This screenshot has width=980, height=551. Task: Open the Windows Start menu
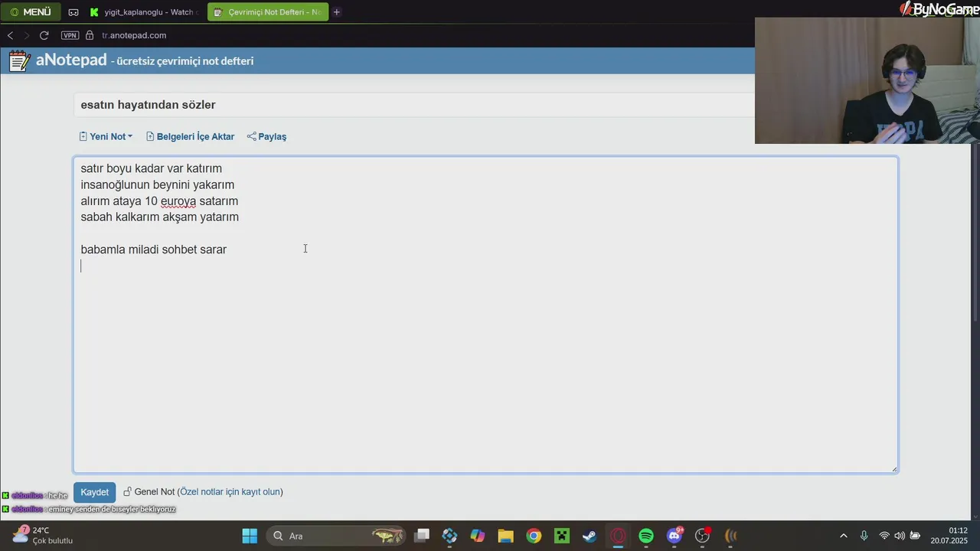pyautogui.click(x=250, y=536)
